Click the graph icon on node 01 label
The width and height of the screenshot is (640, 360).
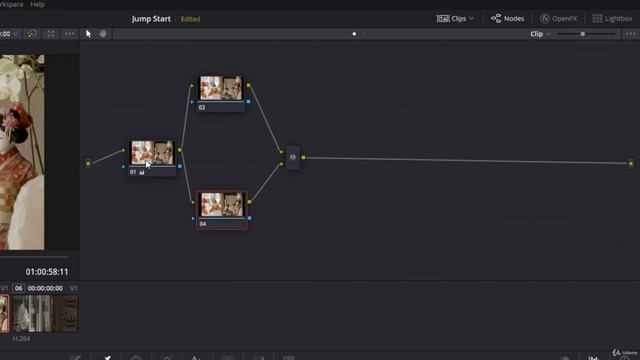click(142, 172)
